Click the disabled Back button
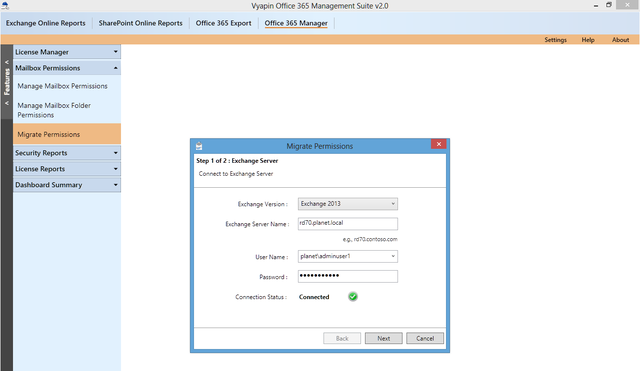The width and height of the screenshot is (640, 371). point(342,338)
